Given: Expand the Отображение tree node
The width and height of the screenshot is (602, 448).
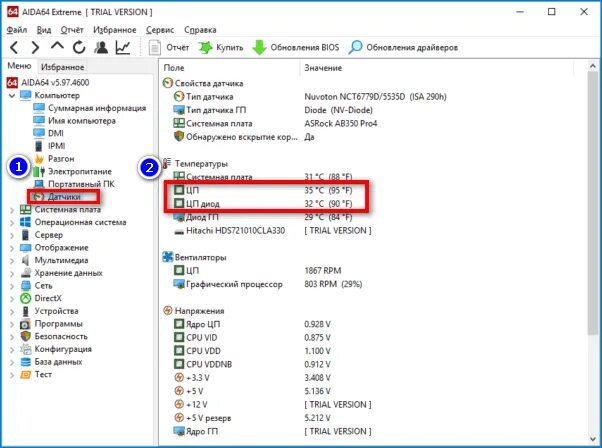Looking at the screenshot, I should (x=12, y=248).
